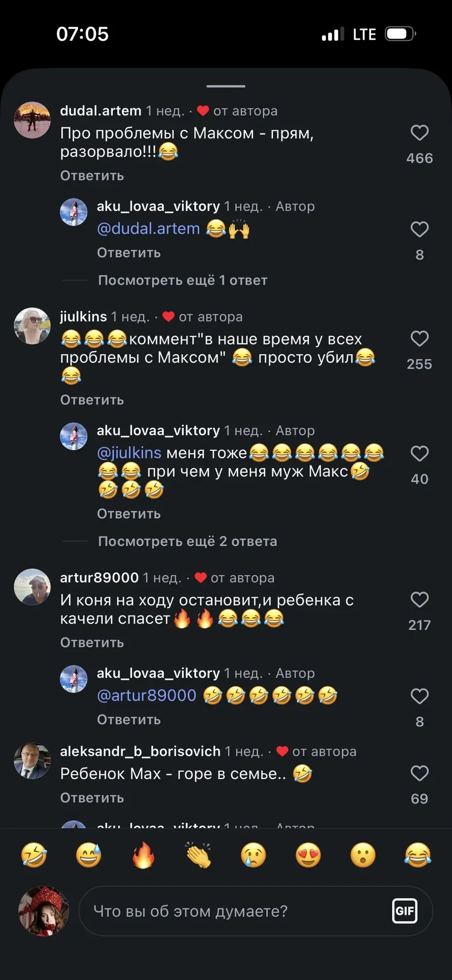Like jiulkins' comment with 255 likes
This screenshot has height=980, width=452.
(419, 338)
